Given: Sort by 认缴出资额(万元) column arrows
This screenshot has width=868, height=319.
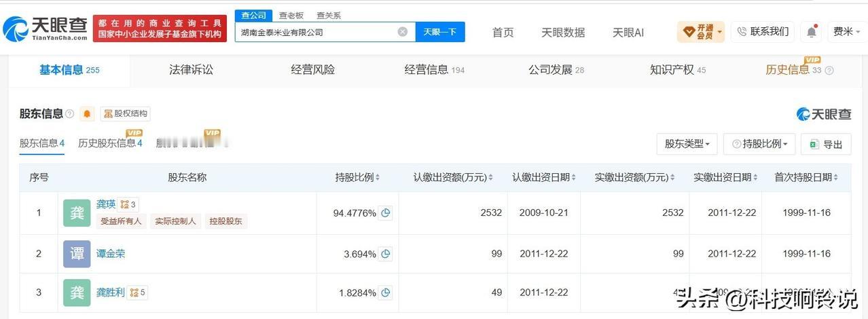Looking at the screenshot, I should click(x=491, y=178).
